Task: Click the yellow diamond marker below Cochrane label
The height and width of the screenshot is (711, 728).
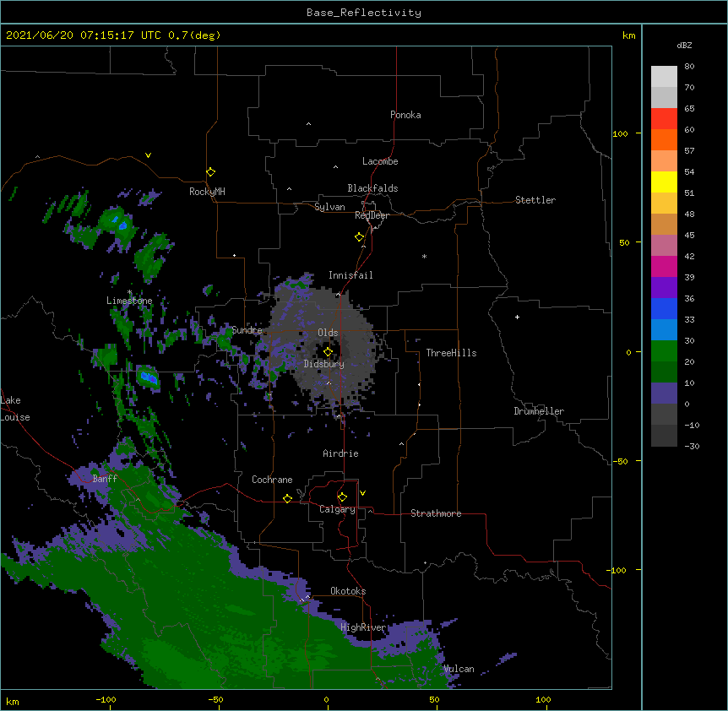Action: (287, 498)
